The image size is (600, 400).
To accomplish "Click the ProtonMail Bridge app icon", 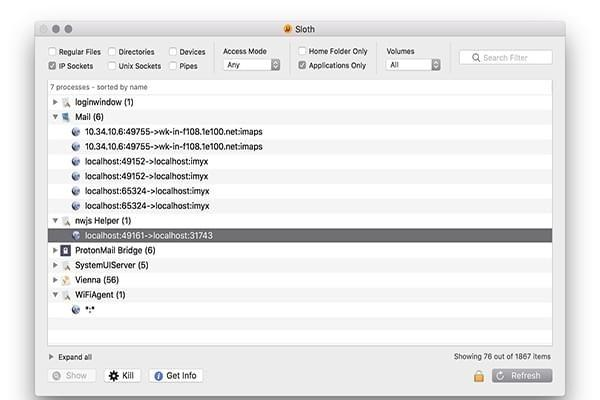I will 66,250.
